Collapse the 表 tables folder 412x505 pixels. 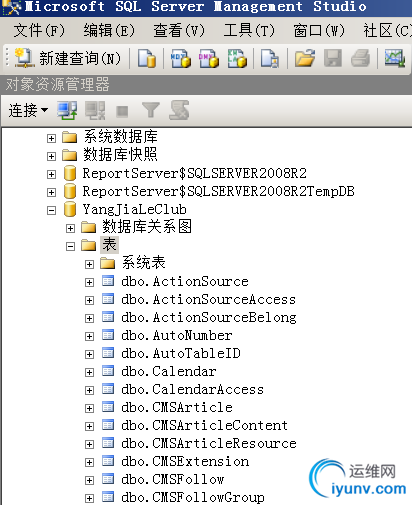coord(70,246)
